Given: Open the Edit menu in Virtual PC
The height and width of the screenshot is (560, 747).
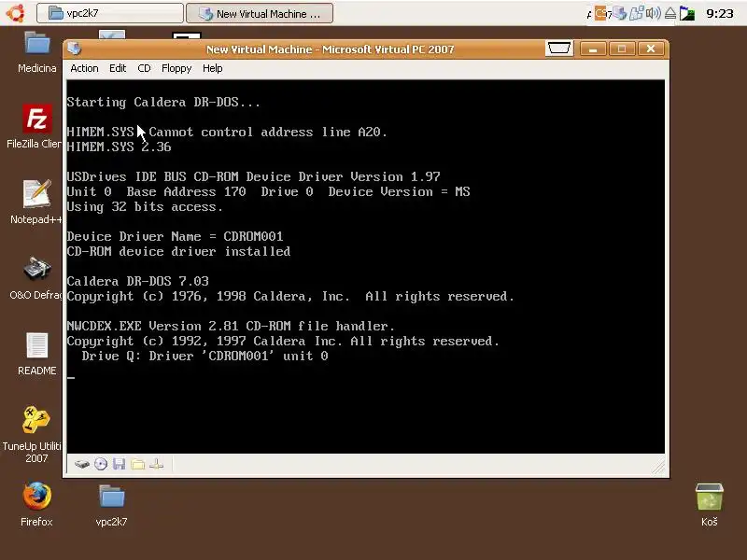Looking at the screenshot, I should pos(118,68).
